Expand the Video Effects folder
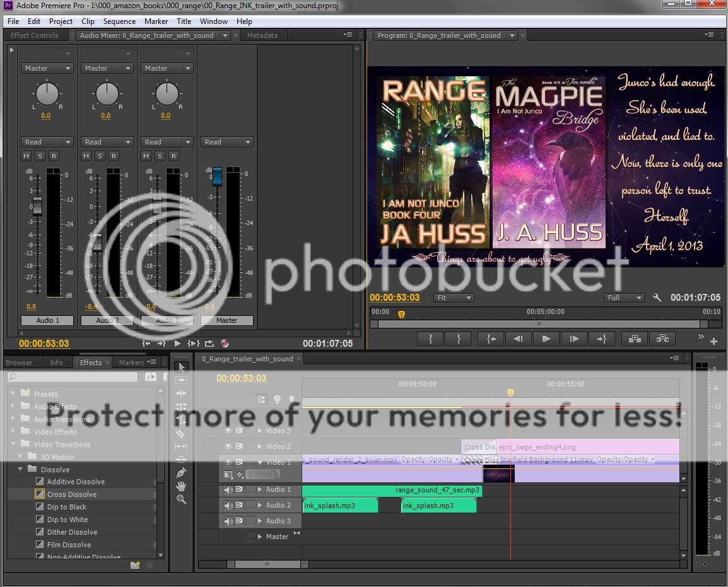Image resolution: width=728 pixels, height=587 pixels. pos(13,432)
